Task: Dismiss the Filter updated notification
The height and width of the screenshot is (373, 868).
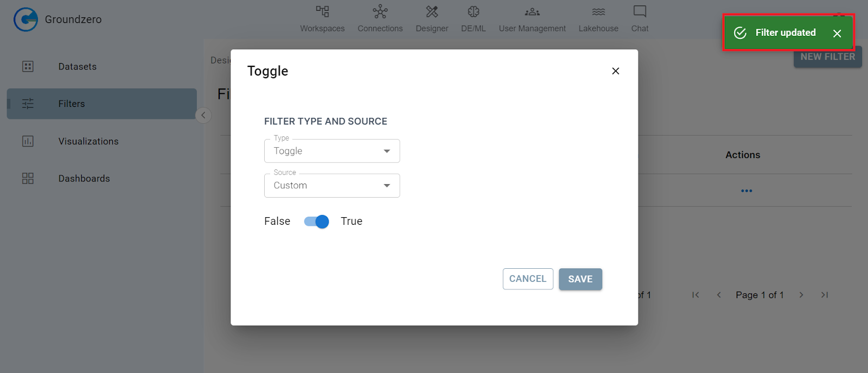Action: pyautogui.click(x=837, y=34)
